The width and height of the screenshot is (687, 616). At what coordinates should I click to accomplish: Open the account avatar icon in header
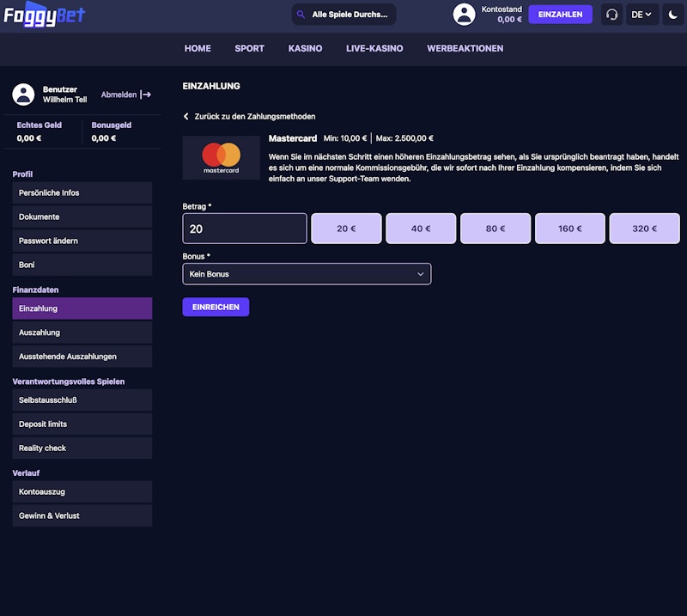click(x=464, y=15)
